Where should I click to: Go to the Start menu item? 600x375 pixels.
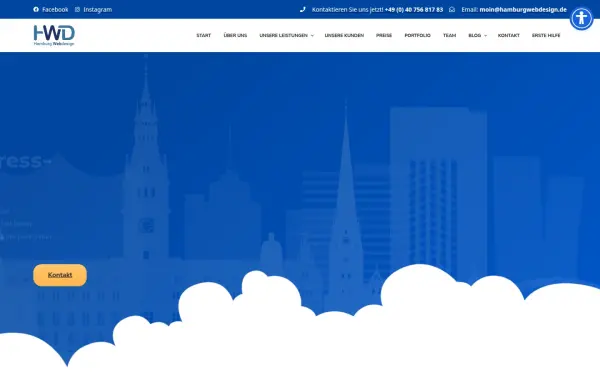(x=204, y=35)
